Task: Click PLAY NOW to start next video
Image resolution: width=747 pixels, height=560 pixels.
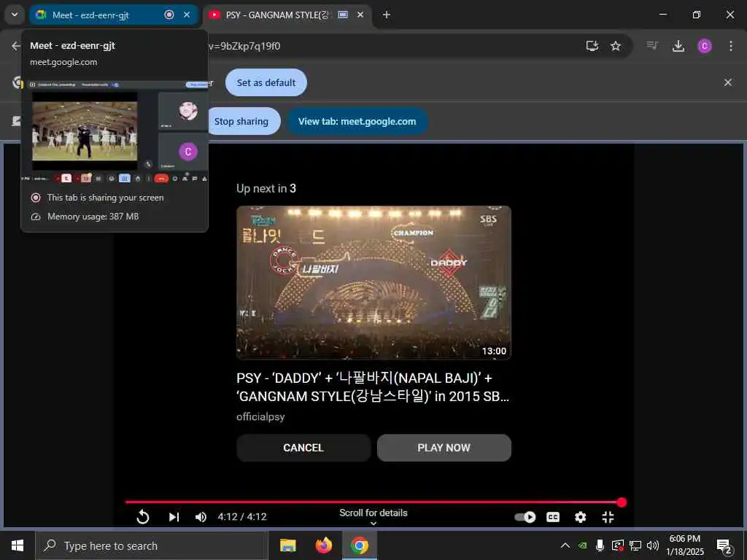Action: pos(444,448)
